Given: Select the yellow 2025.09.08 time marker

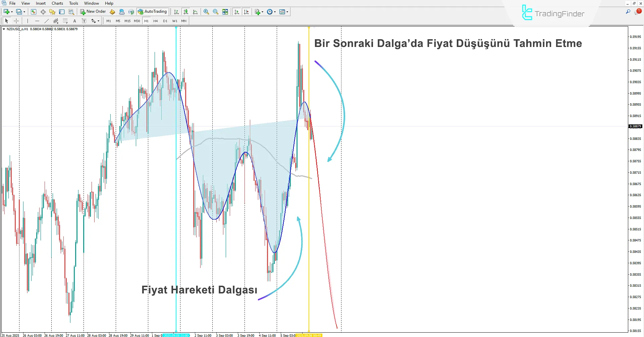Looking at the screenshot, I should [309, 335].
